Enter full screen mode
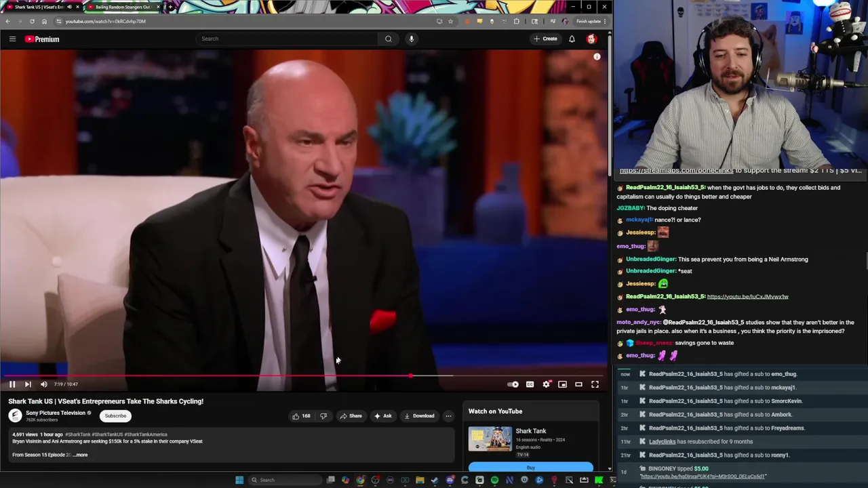The height and width of the screenshot is (488, 868). click(595, 384)
